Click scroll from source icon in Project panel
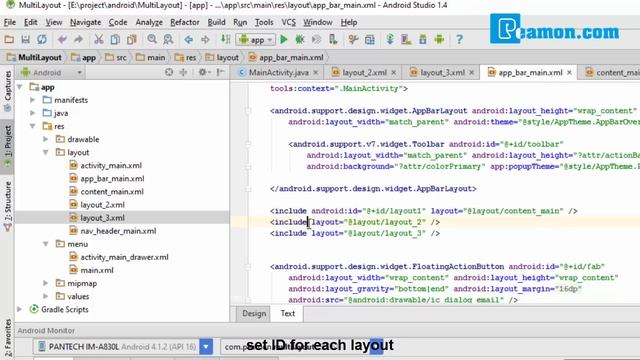 click(169, 72)
